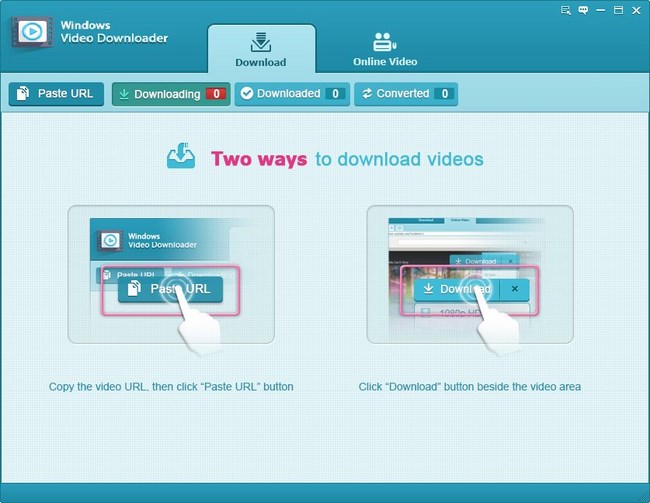Image resolution: width=650 pixels, height=503 pixels.
Task: Open the register/menu icon in title bar
Action: tap(565, 10)
